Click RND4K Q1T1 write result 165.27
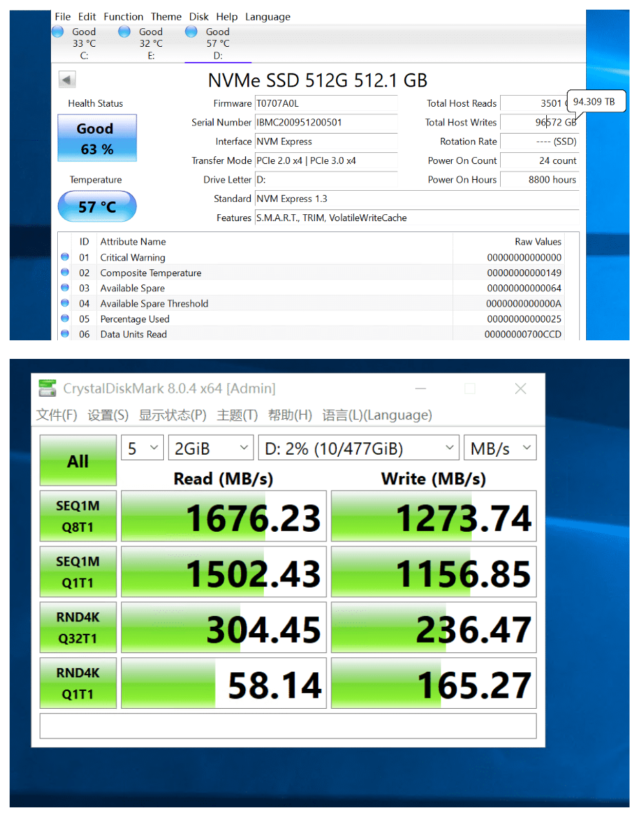The image size is (644, 817). (433, 683)
